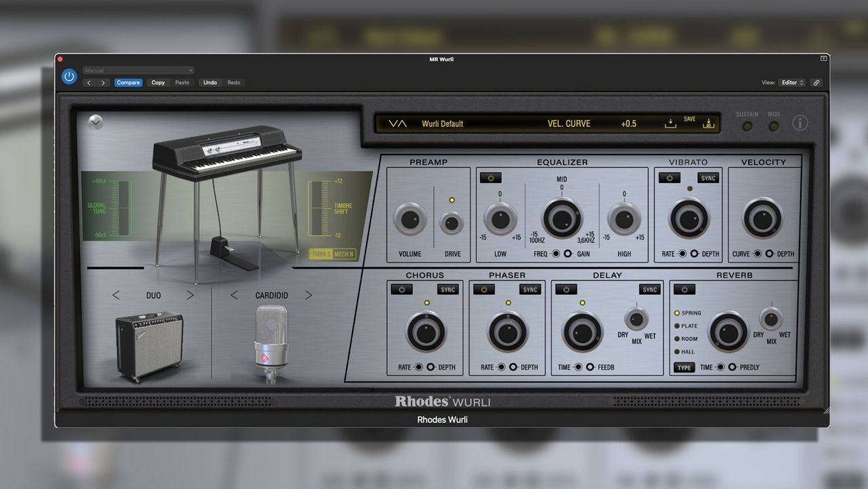Click the Chorus Rate/Depth knob
Image resolution: width=868 pixels, height=489 pixels.
point(426,332)
